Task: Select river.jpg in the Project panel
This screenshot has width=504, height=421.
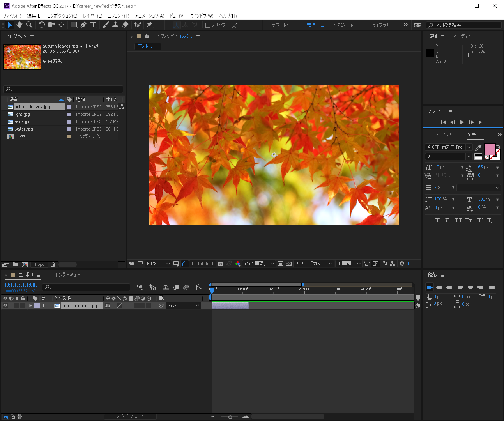Action: [22, 122]
